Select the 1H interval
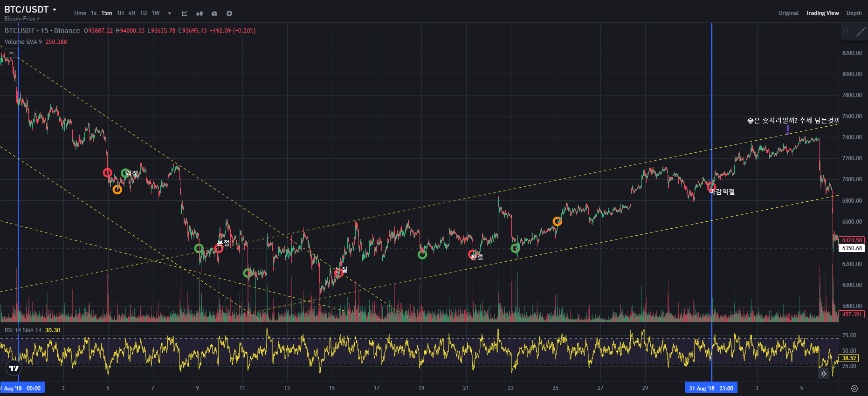 (x=120, y=13)
